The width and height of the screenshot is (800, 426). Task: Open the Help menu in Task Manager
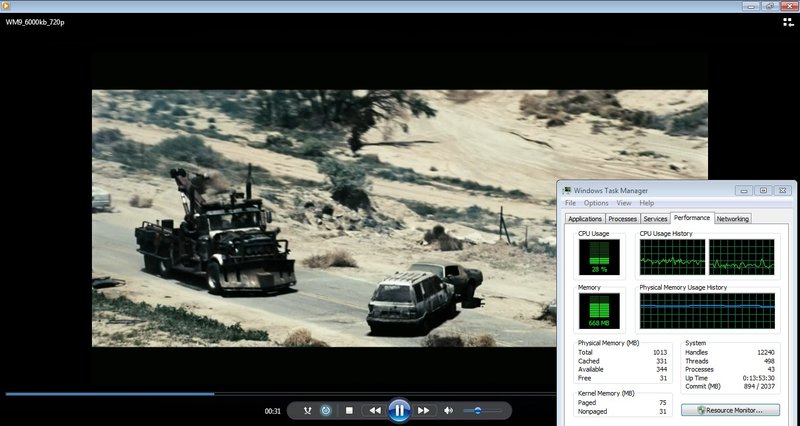click(x=647, y=203)
